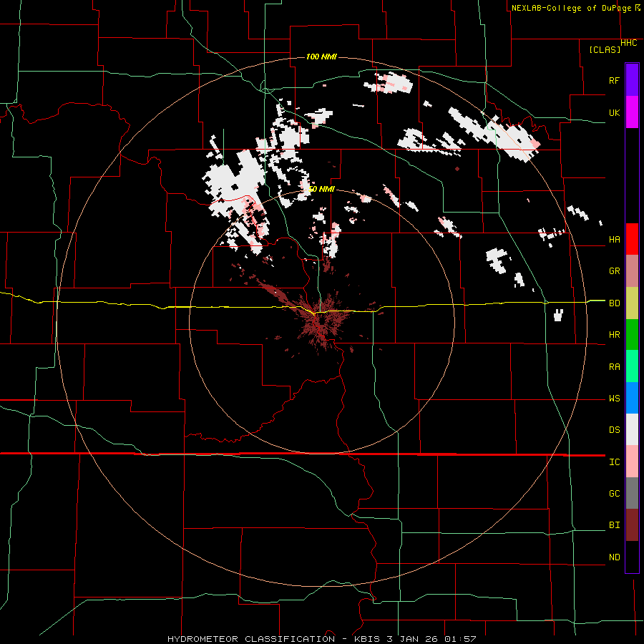Click the RA legend label

coord(614,366)
